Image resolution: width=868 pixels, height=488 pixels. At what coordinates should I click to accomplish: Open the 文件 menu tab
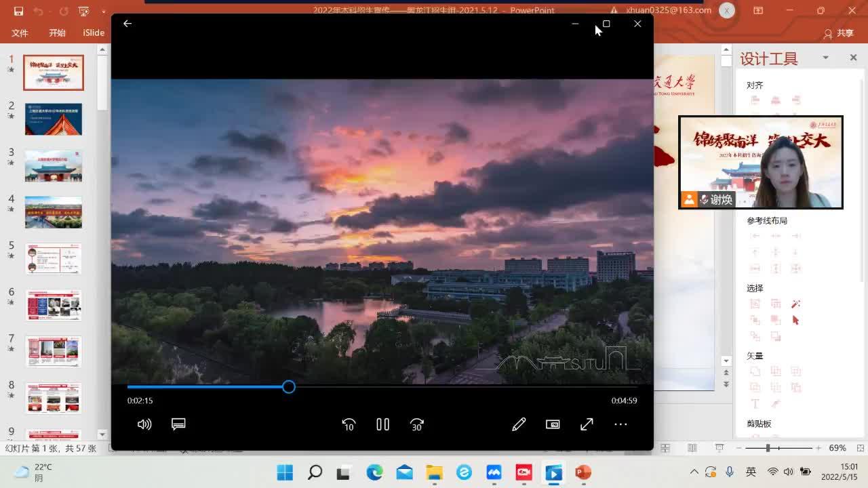20,33
